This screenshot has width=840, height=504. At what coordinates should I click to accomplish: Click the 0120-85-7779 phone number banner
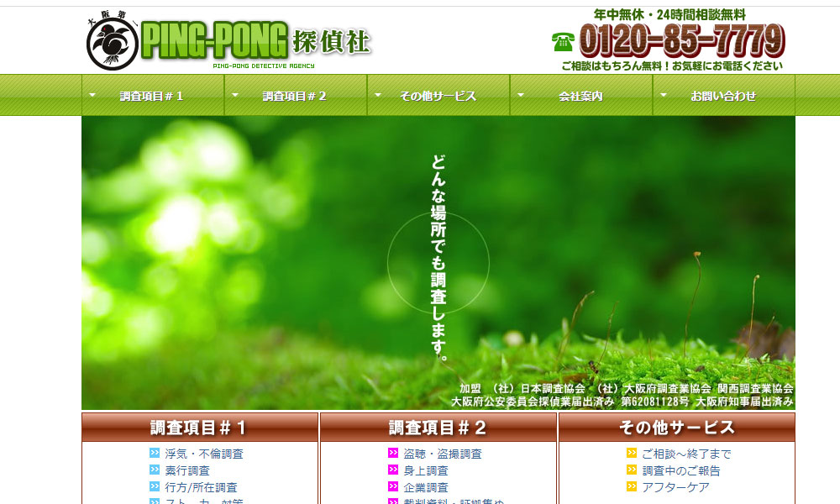click(x=680, y=40)
